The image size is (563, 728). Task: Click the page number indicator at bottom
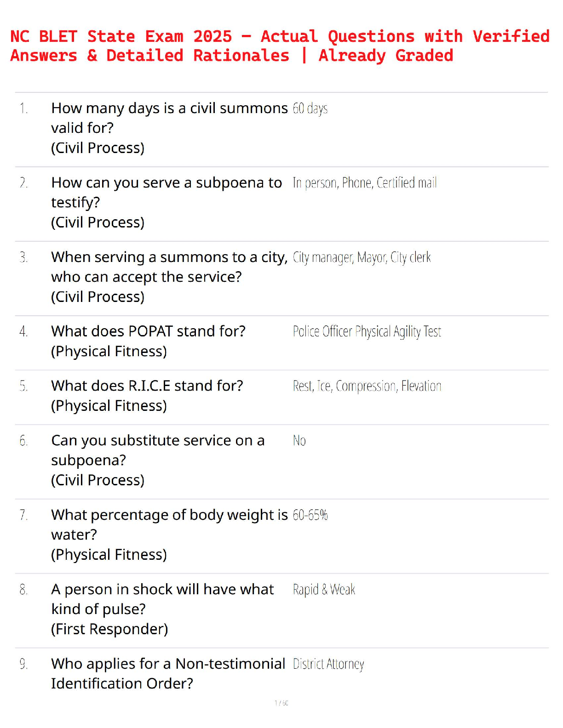pos(281,703)
